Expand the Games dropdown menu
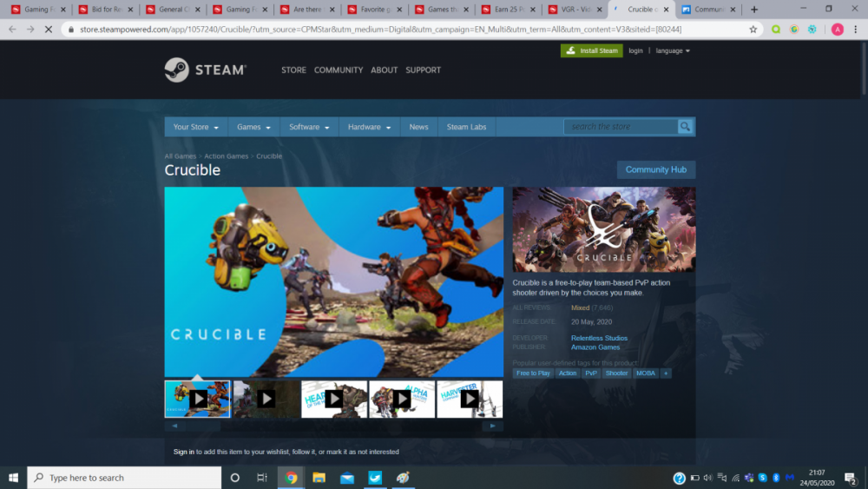 click(253, 127)
